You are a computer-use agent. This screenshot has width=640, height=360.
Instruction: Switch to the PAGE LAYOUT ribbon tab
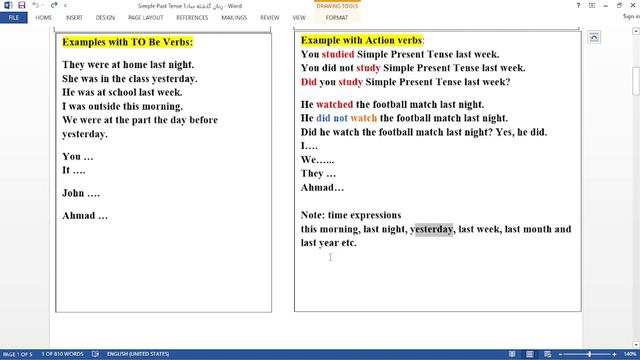(x=145, y=18)
